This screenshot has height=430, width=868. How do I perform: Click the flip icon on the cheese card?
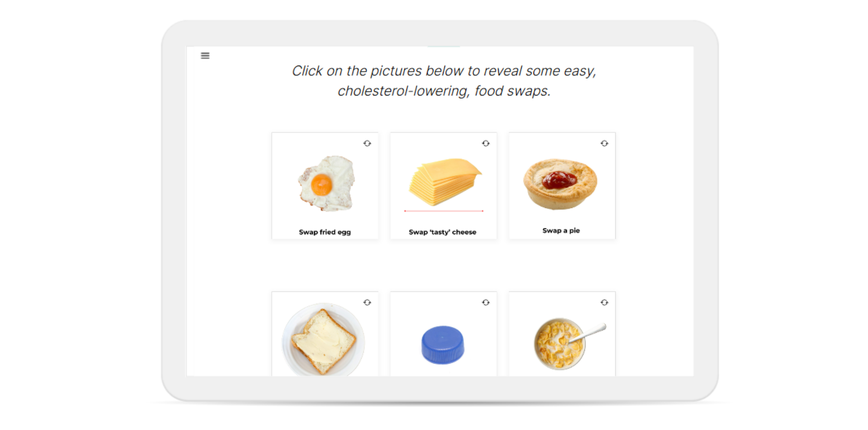click(486, 143)
